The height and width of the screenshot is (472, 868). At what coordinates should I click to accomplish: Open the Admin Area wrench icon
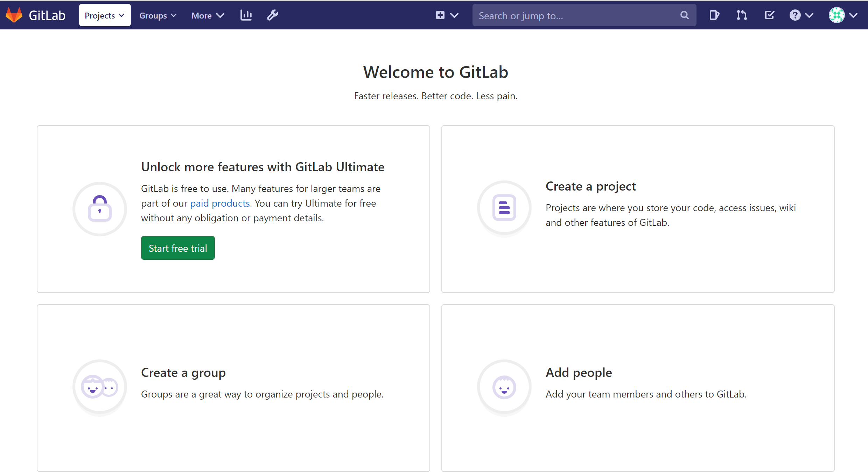pyautogui.click(x=273, y=15)
